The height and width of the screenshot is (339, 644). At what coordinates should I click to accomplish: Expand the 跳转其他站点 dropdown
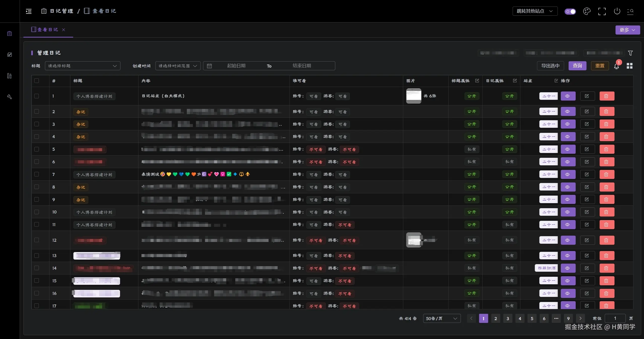[x=535, y=11]
